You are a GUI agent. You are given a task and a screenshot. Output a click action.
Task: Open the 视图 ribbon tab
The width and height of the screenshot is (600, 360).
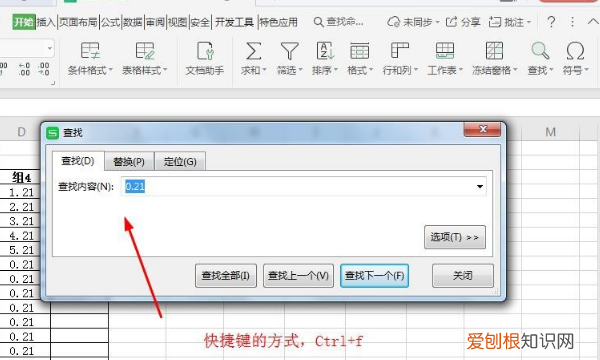(x=178, y=22)
